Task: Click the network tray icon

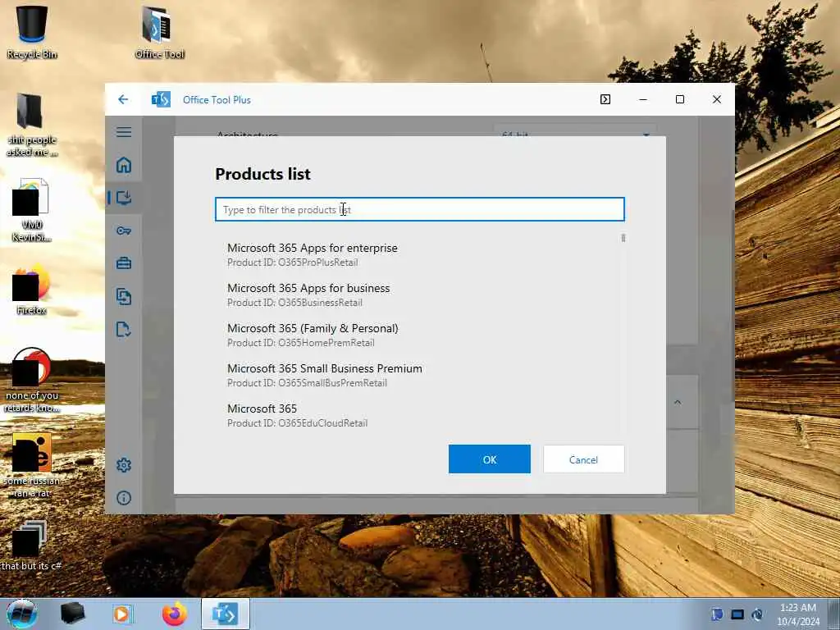Action: coord(737,614)
